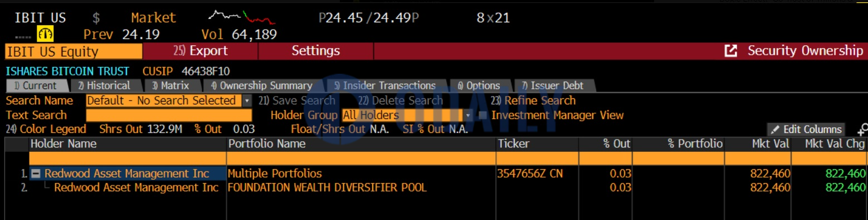Viewport: 868px width, 220px height.
Task: Open the Color Legend
Action: point(46,130)
